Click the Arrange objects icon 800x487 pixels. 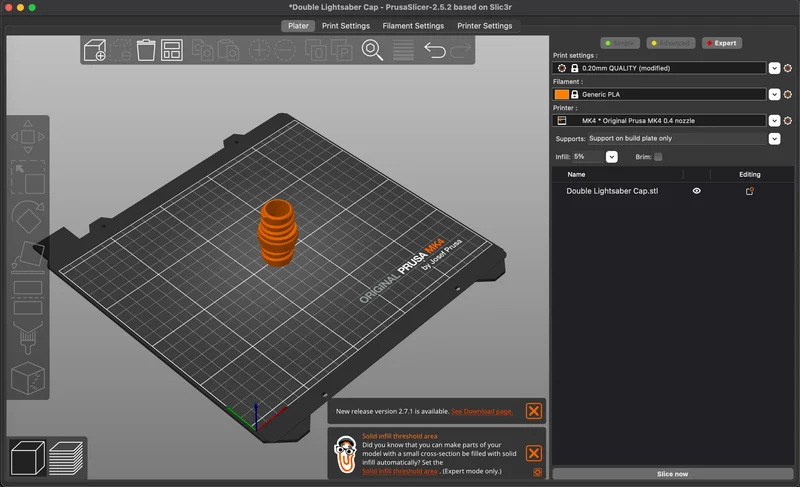point(172,50)
